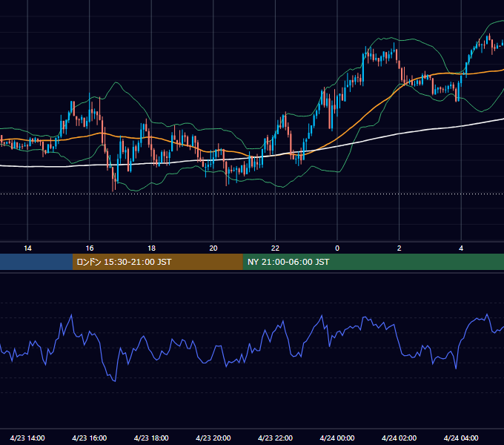504x445 pixels.
Task: Click the 4/23 22:00 date label
Action: point(275,438)
